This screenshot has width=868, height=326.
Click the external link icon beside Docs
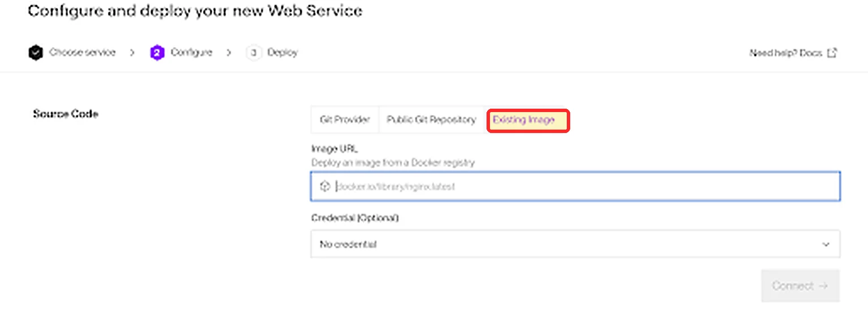point(832,53)
